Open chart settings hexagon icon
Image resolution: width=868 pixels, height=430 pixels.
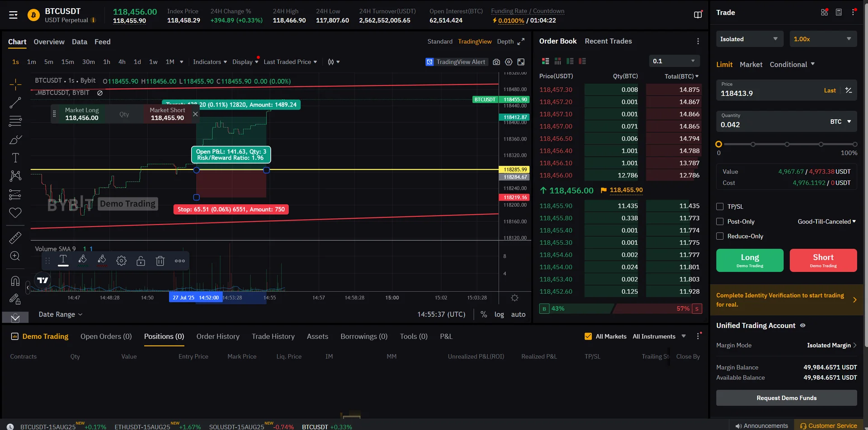pos(509,62)
